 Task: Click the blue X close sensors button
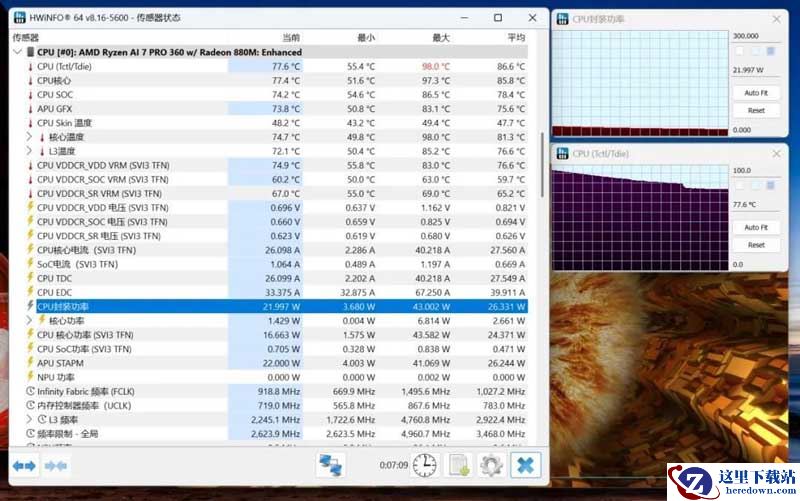pos(526,465)
